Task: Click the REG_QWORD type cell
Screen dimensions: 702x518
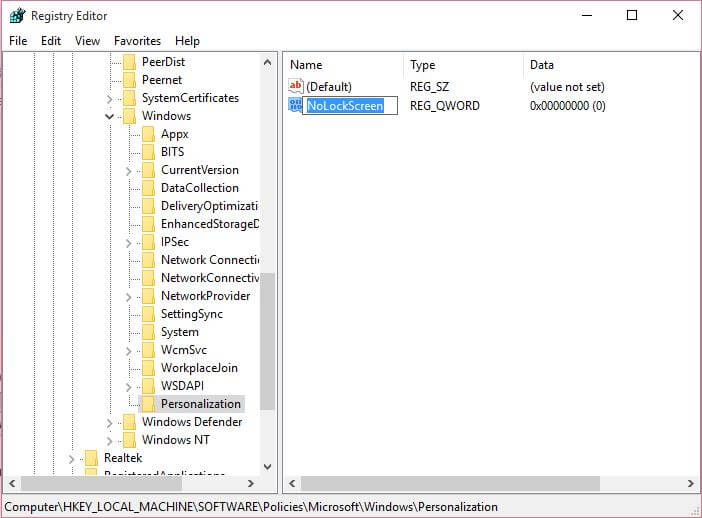Action: click(x=445, y=106)
